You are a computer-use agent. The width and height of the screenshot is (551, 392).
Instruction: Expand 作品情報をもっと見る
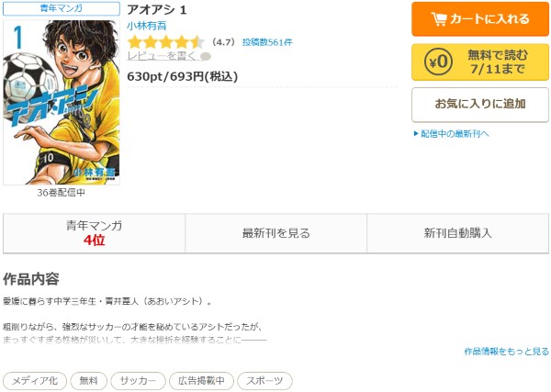click(506, 352)
